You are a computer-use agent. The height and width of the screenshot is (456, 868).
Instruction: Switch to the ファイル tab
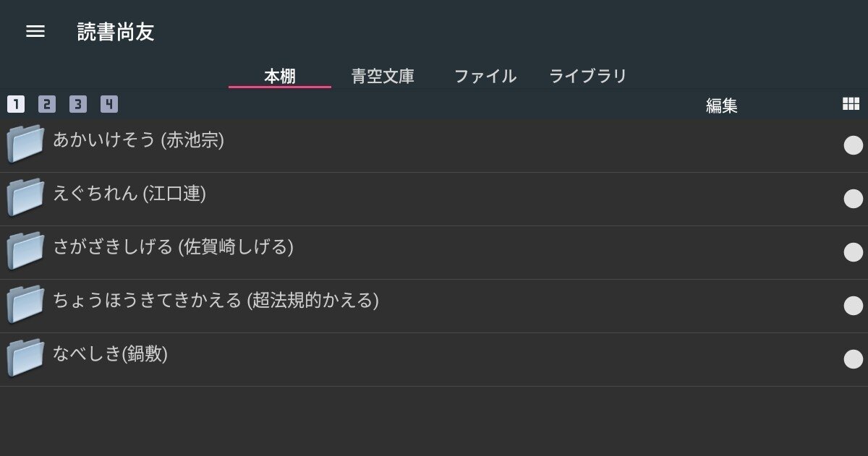point(485,76)
